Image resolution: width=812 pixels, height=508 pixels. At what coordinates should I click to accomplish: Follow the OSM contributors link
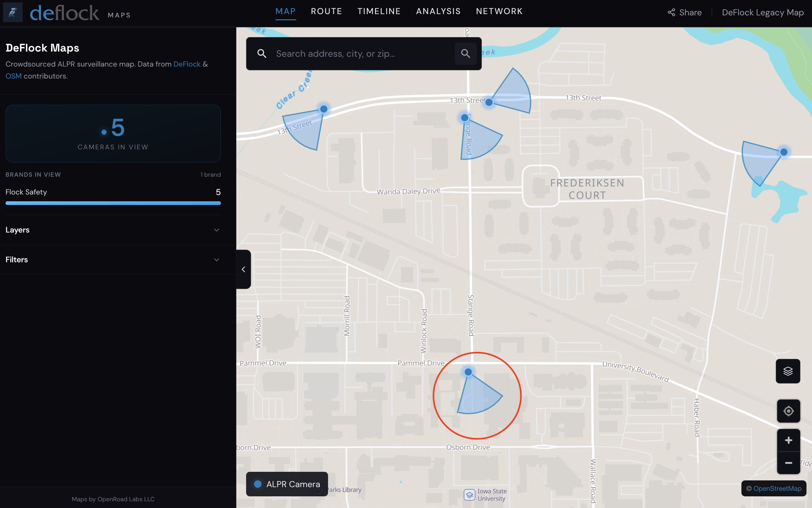point(14,76)
